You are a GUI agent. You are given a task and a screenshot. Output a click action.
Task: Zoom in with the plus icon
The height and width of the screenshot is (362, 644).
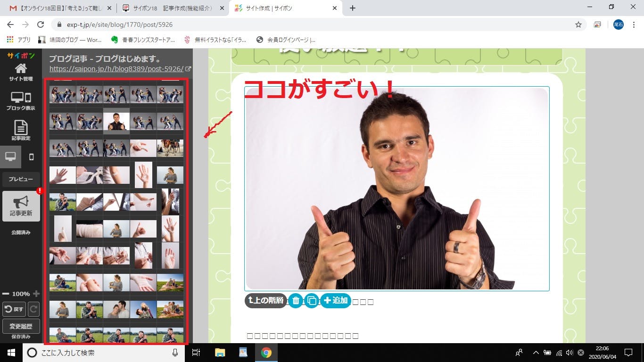pyautogui.click(x=36, y=294)
